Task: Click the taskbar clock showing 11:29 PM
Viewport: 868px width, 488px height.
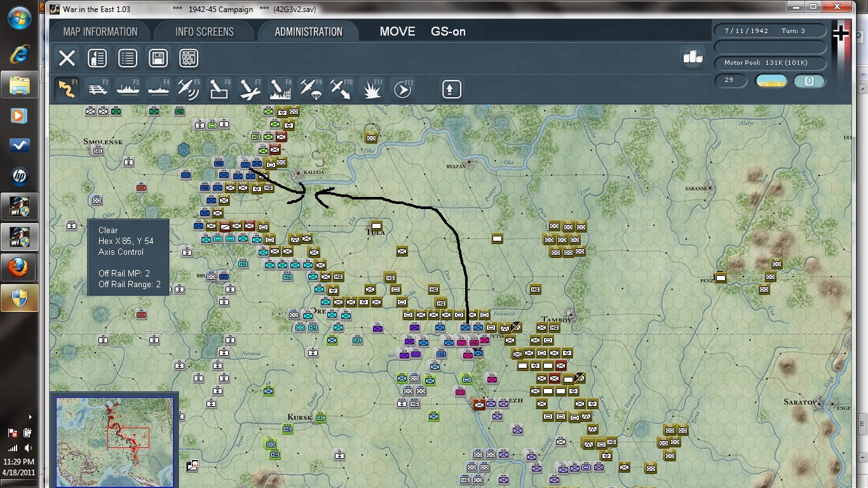Action: point(19,462)
